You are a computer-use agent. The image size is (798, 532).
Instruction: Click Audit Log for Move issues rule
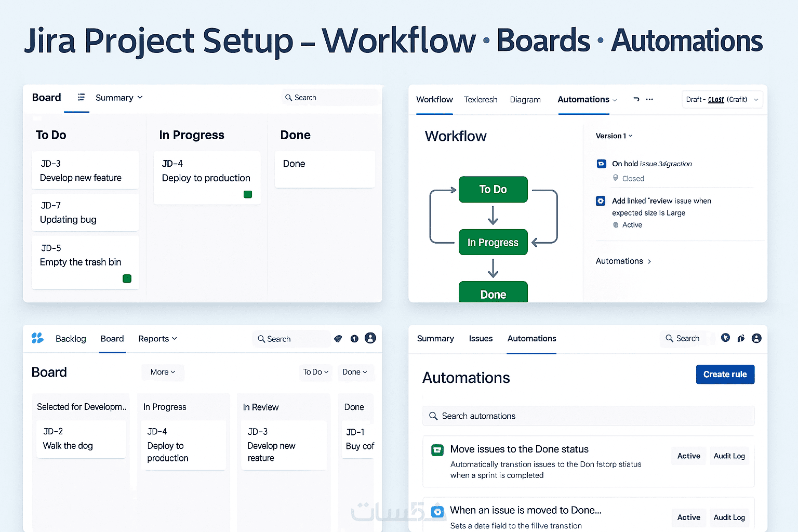(x=729, y=456)
